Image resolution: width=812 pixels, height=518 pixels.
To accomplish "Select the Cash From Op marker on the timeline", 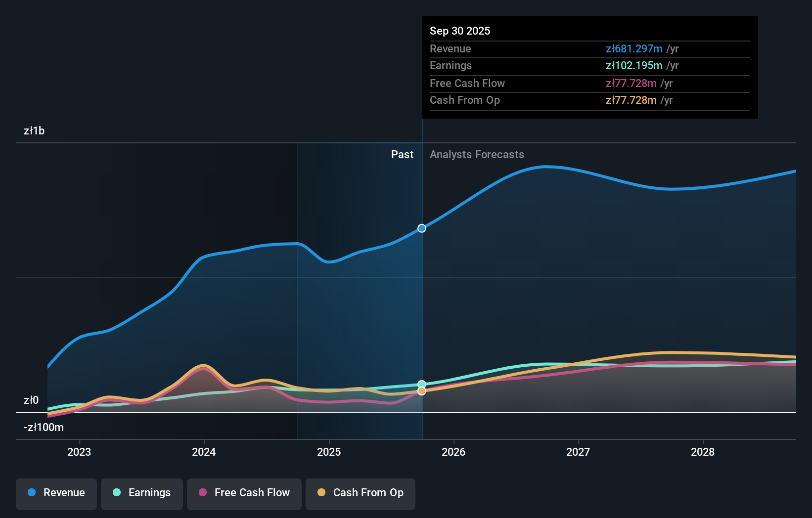I will [421, 391].
